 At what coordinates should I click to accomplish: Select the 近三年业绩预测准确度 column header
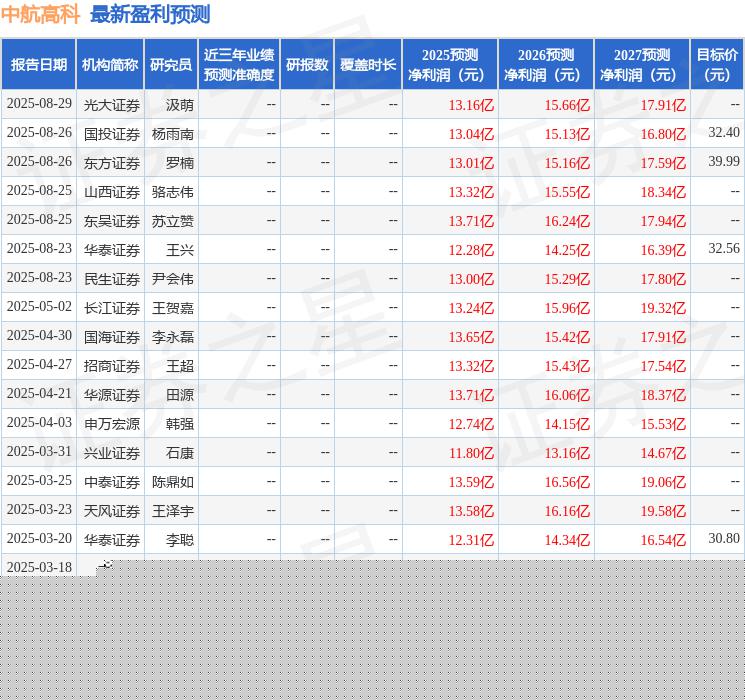[239, 65]
